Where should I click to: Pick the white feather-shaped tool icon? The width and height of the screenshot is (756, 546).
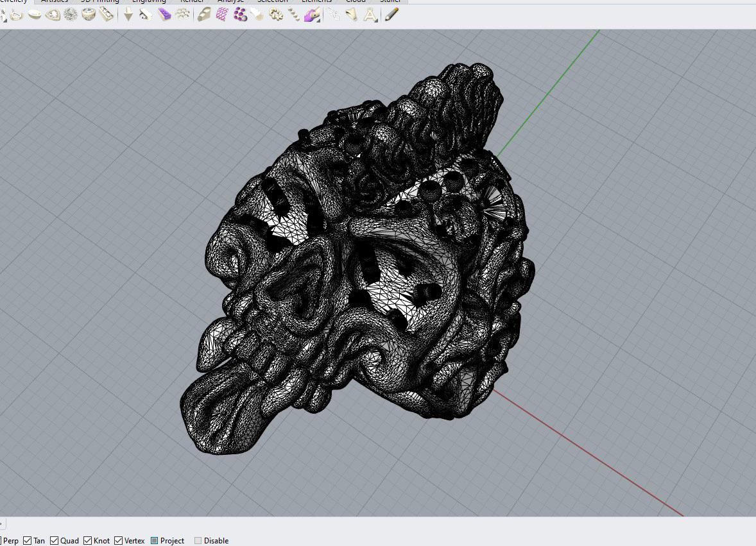coord(257,15)
